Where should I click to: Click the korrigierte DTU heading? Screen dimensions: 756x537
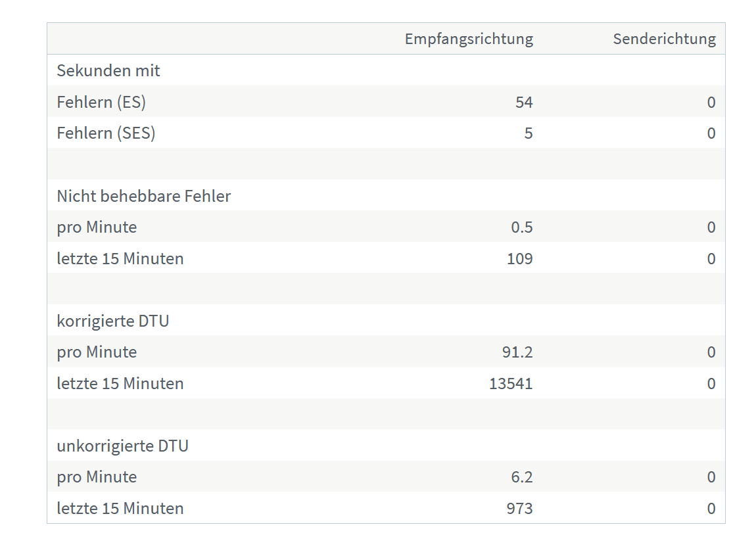pos(113,321)
